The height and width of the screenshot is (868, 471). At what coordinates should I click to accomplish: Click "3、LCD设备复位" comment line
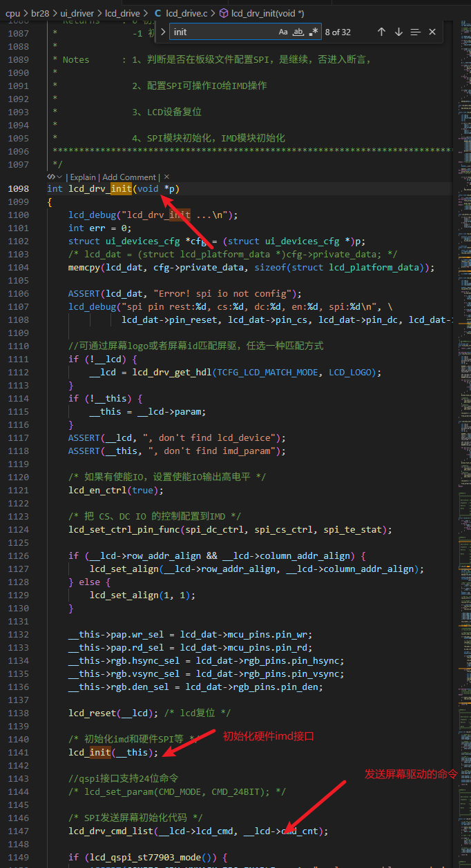click(166, 112)
